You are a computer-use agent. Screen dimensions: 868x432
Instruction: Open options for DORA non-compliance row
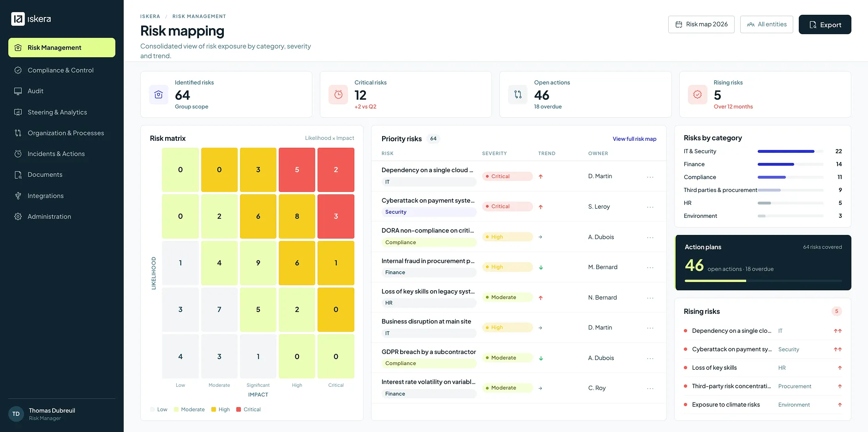(650, 237)
